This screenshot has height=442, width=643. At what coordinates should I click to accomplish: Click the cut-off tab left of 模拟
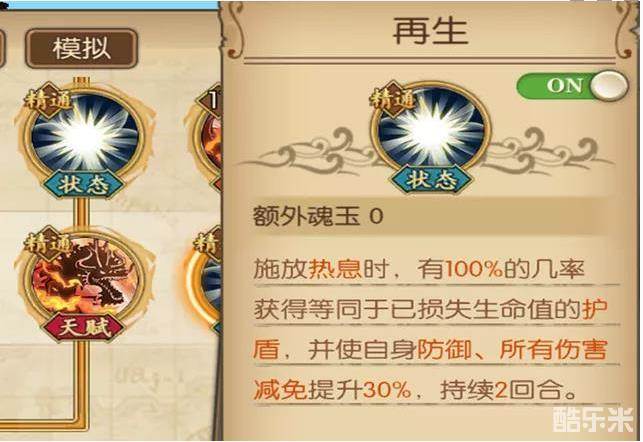click(x=2, y=48)
